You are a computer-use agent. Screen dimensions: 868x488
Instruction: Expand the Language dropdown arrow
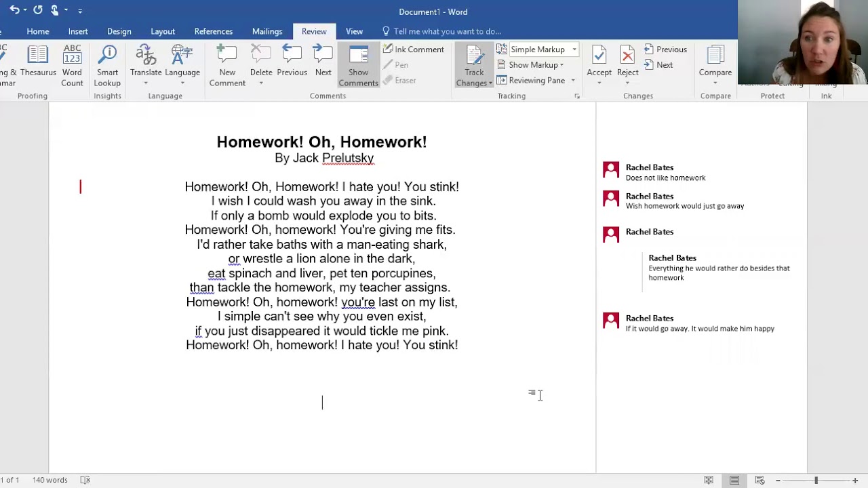(182, 83)
